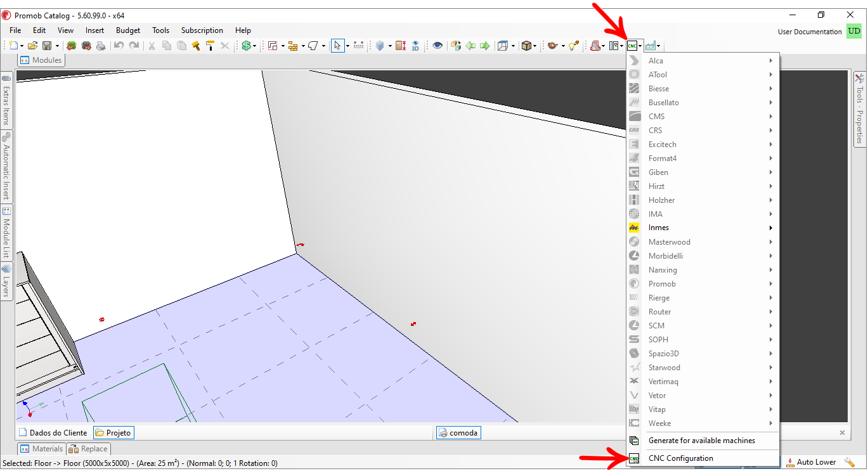This screenshot has width=868, height=471.
Task: Select the comoda tab
Action: pyautogui.click(x=458, y=433)
